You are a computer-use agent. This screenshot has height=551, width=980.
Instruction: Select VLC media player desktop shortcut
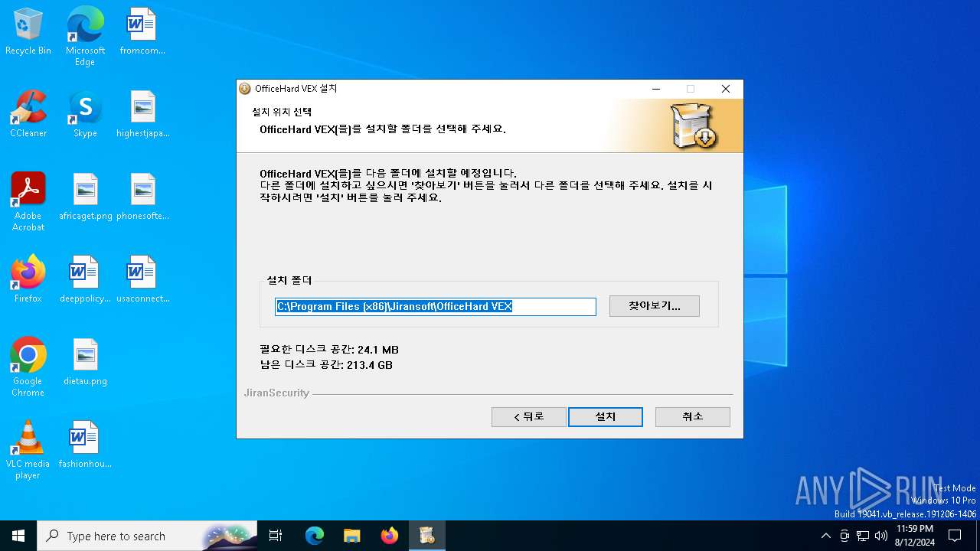[28, 449]
